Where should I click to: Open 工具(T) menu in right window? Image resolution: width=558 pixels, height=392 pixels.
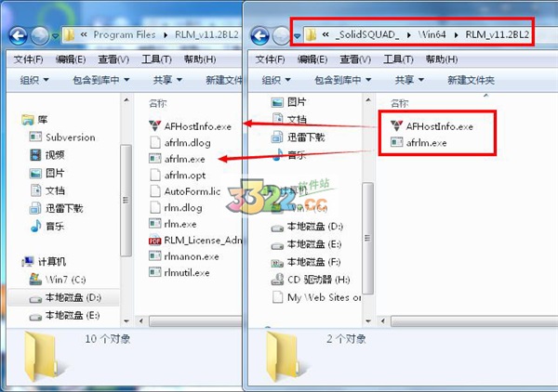coord(398,59)
